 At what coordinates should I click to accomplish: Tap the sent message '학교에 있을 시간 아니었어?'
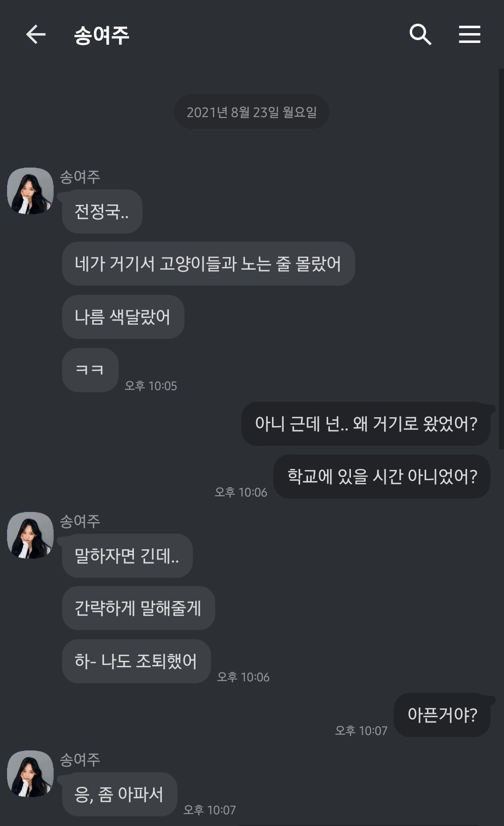tap(382, 476)
